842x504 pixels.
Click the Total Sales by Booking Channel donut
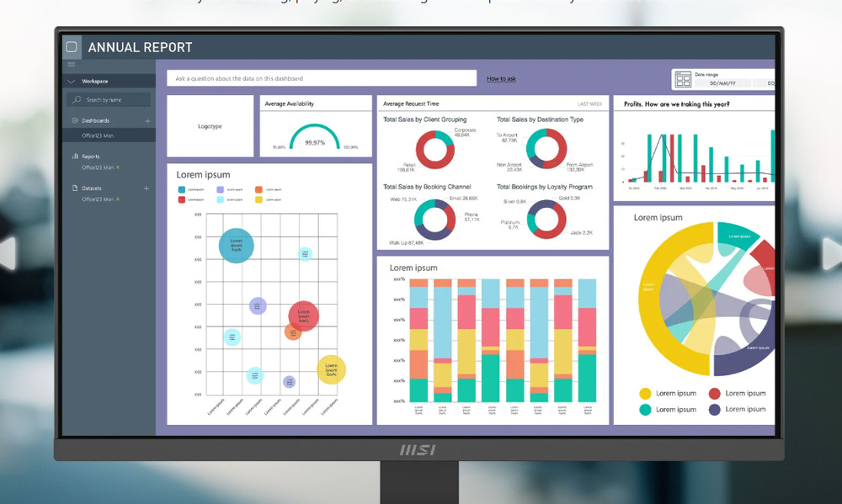point(434,220)
